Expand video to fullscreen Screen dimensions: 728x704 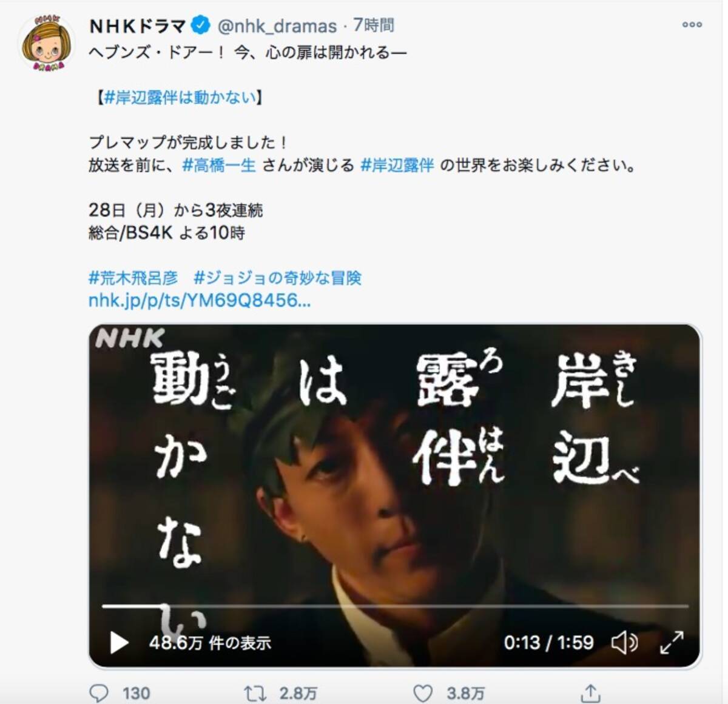[672, 643]
